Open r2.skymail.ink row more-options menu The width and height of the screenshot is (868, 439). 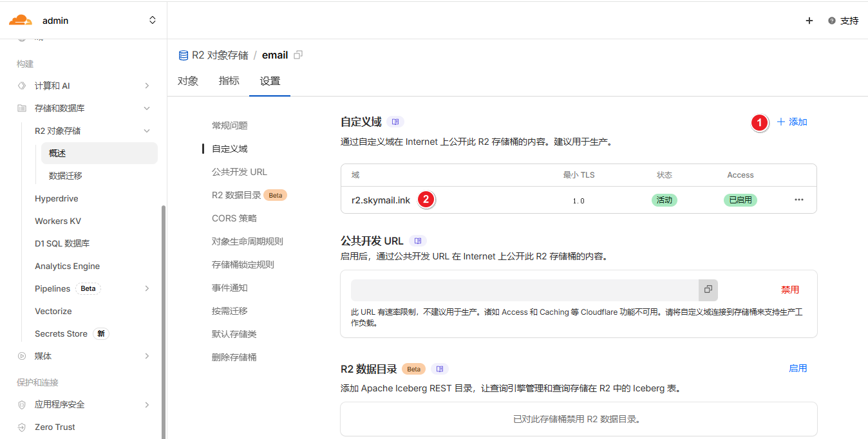pos(798,200)
